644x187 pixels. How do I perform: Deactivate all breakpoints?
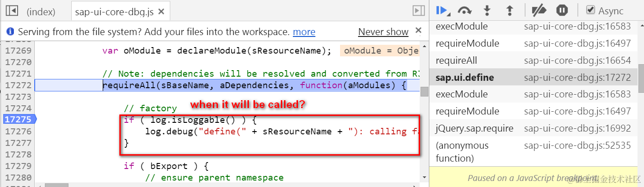[x=539, y=10]
